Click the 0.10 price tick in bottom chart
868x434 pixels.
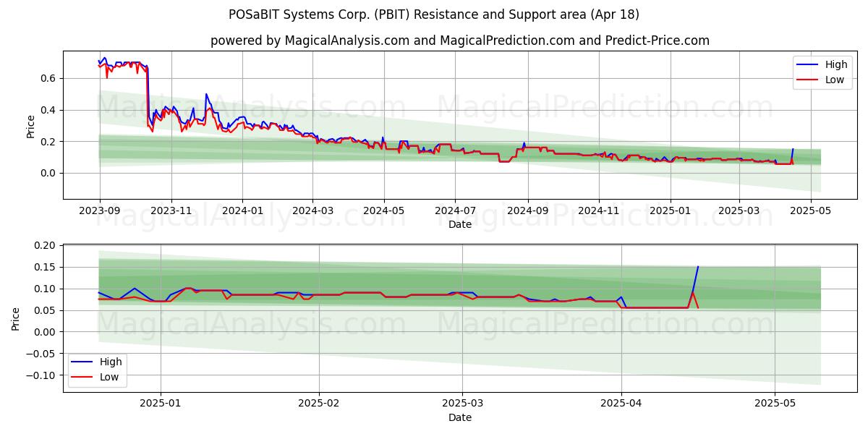pyautogui.click(x=46, y=289)
